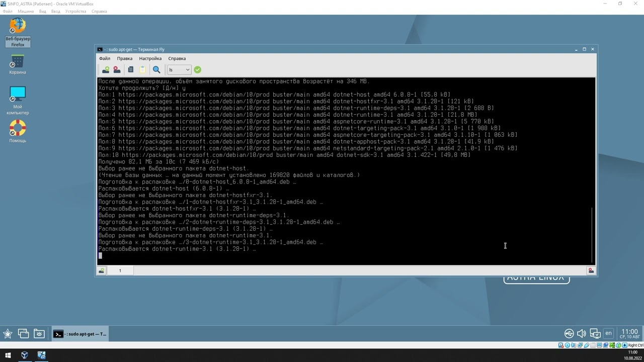Copy selection with the toolbar copy icon
Image resolution: width=644 pixels, height=362 pixels.
coord(130,70)
